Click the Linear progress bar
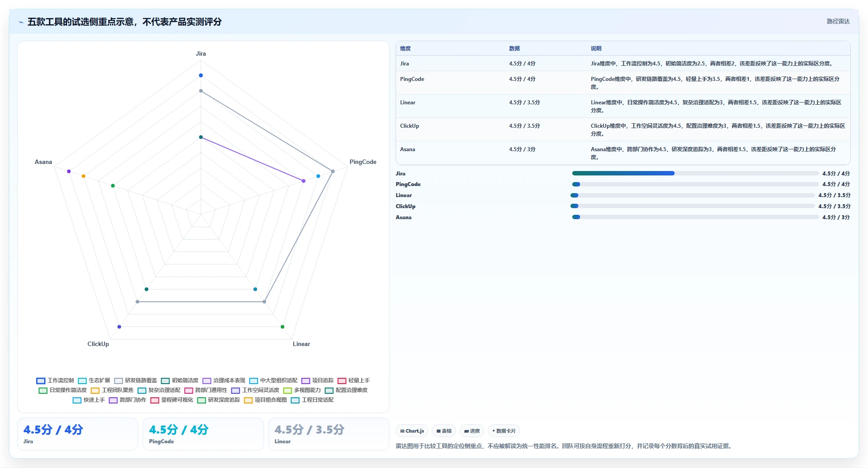This screenshot has height=468, width=868. [693, 195]
